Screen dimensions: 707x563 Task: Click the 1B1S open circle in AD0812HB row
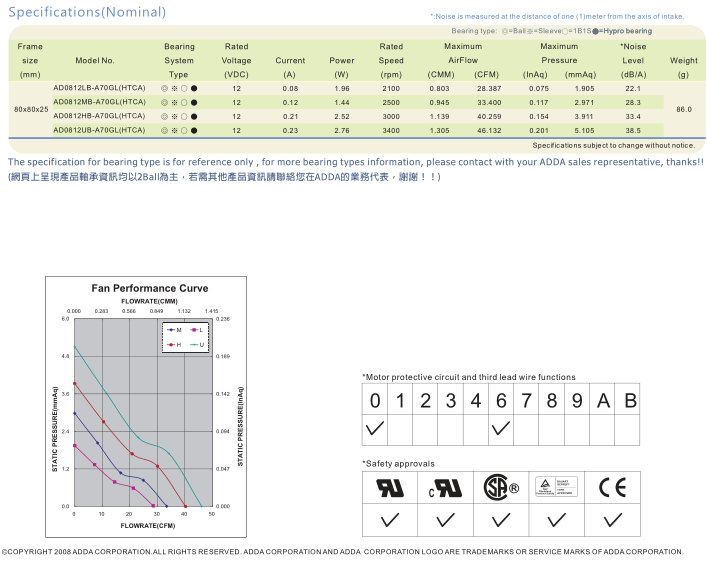pos(184,116)
